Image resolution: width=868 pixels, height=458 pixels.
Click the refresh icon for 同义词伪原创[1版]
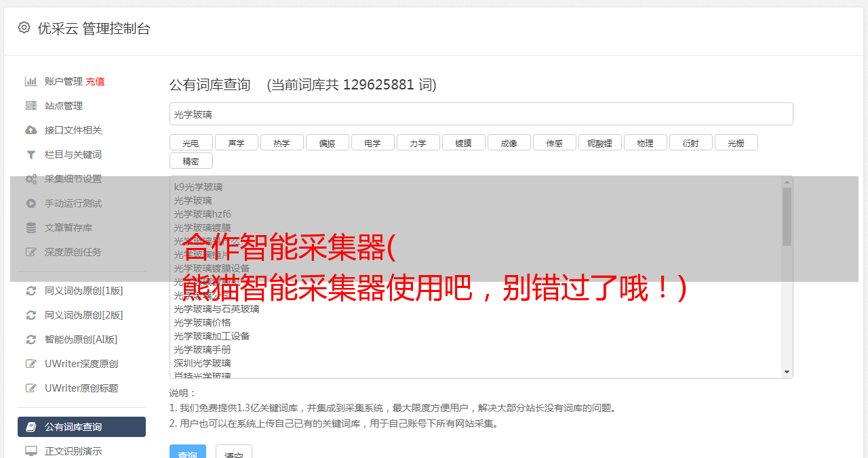[31, 291]
